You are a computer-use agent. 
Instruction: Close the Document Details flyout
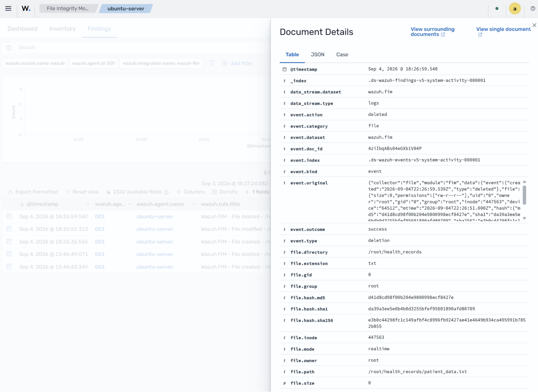pyautogui.click(x=534, y=25)
